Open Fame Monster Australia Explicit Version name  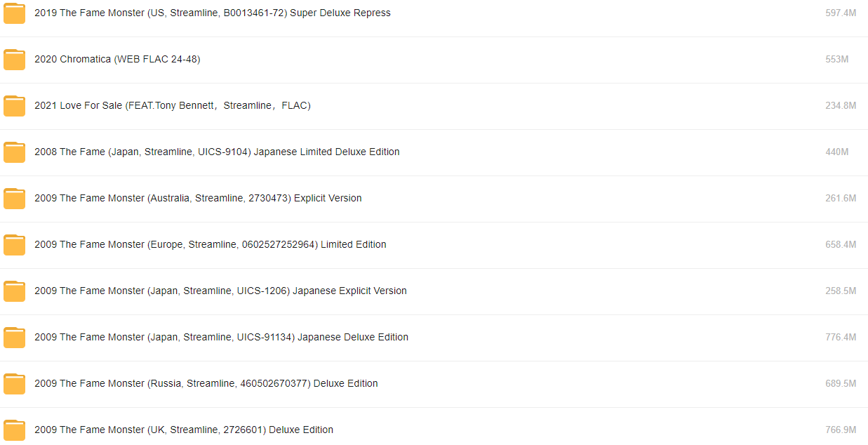tap(198, 199)
